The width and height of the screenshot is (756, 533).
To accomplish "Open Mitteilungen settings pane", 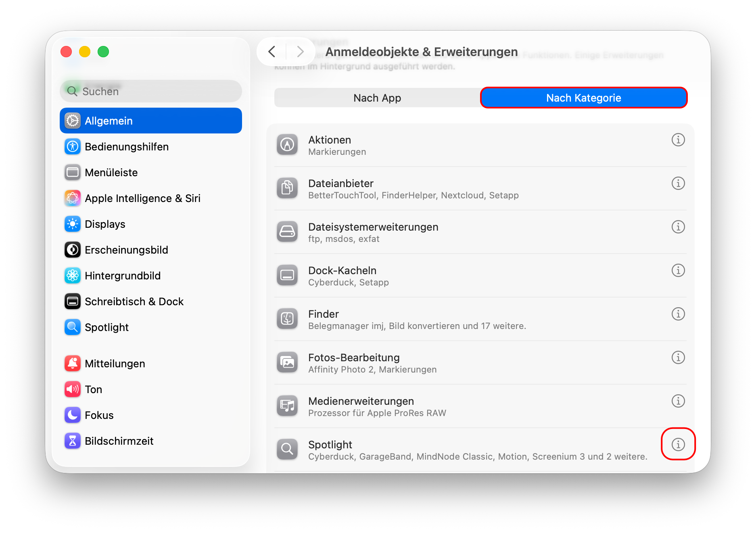I will click(x=115, y=364).
